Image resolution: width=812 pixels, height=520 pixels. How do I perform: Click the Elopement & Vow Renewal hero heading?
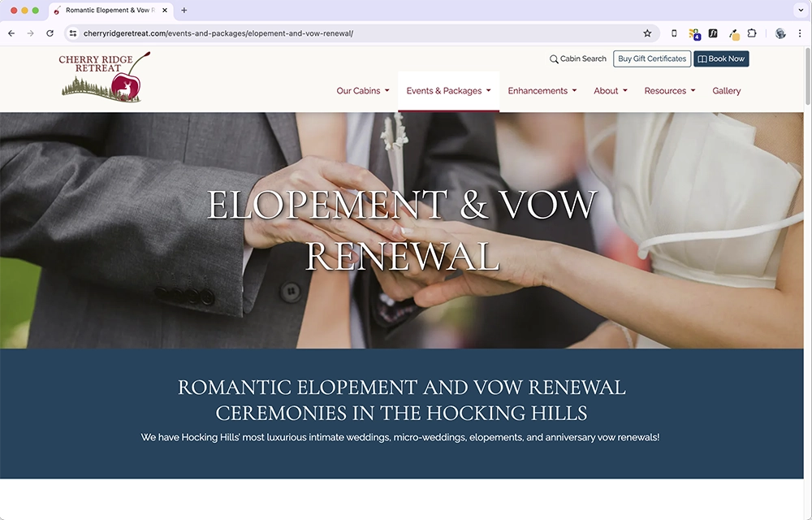click(x=402, y=230)
